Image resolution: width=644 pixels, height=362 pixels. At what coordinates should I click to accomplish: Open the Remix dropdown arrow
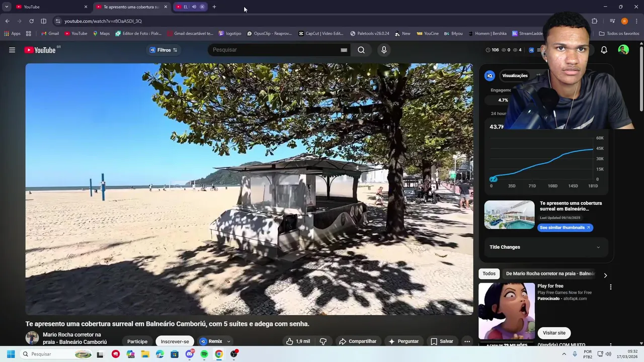coord(228,341)
